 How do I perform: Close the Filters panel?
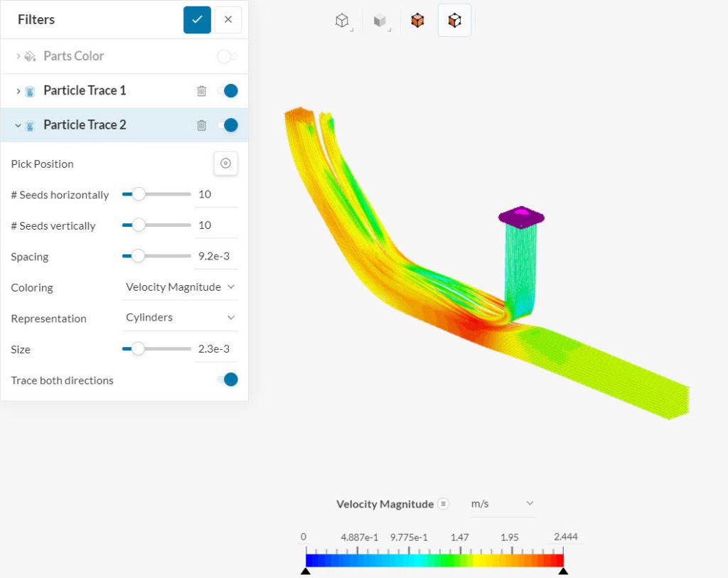point(227,20)
